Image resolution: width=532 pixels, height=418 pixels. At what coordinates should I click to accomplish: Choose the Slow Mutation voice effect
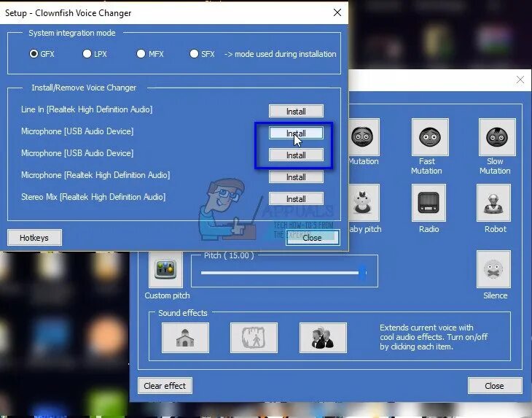click(x=497, y=137)
